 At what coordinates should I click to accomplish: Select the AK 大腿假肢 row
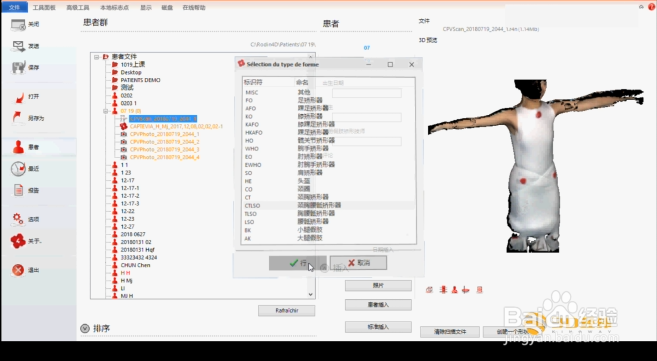pyautogui.click(x=328, y=238)
